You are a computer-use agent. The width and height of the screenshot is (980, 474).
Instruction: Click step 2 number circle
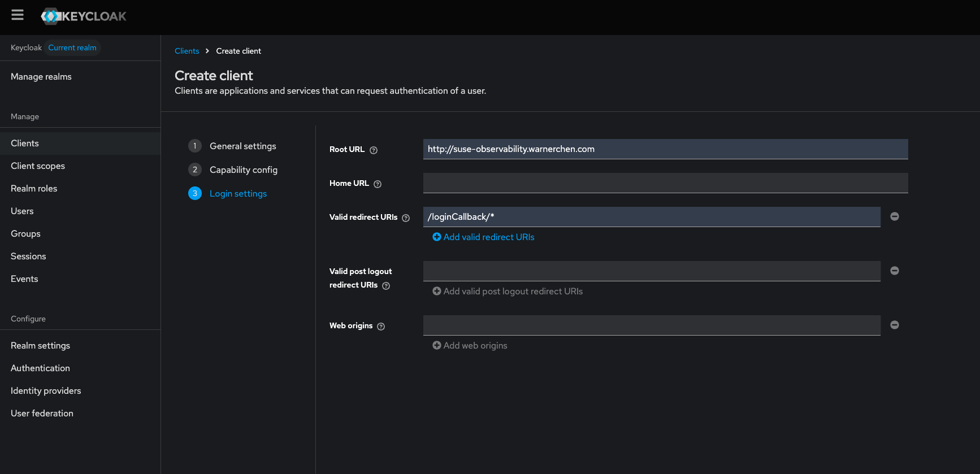tap(195, 169)
